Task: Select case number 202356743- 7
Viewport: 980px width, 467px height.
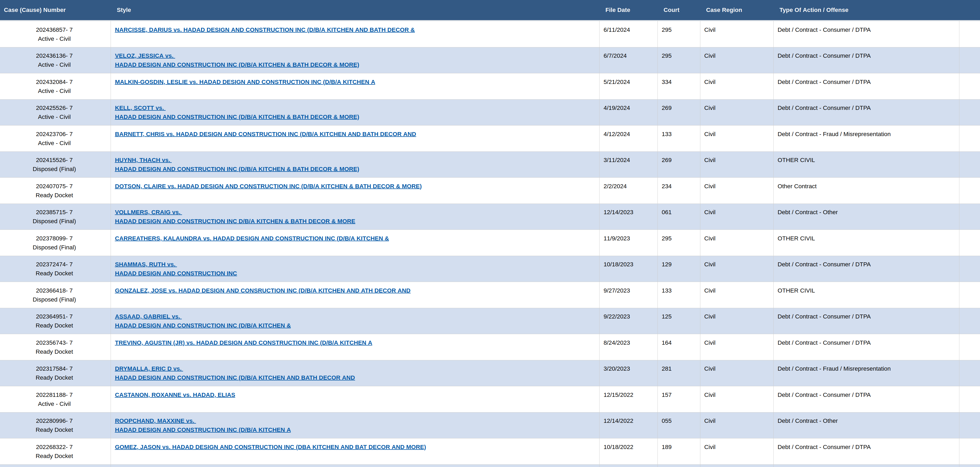Action: (x=54, y=343)
